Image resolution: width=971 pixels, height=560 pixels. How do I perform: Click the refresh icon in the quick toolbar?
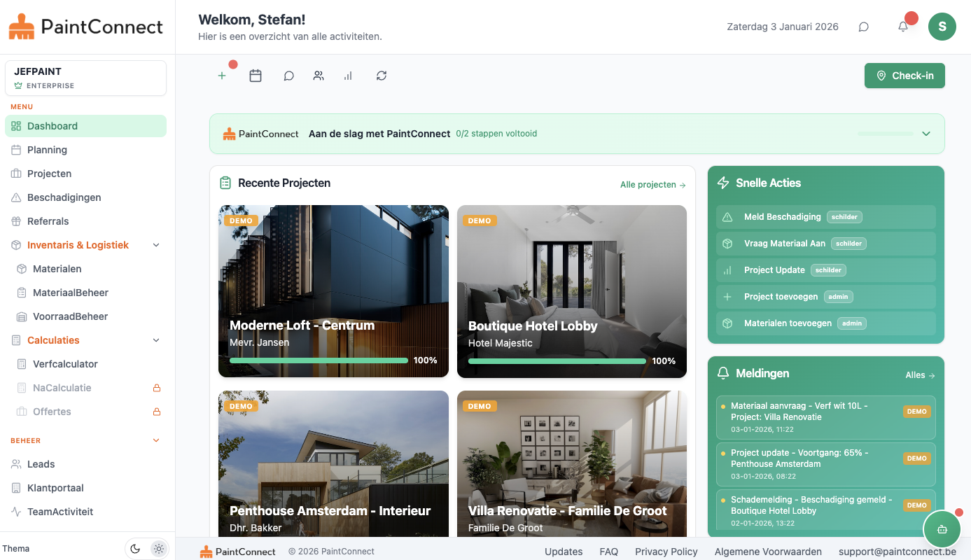381,75
